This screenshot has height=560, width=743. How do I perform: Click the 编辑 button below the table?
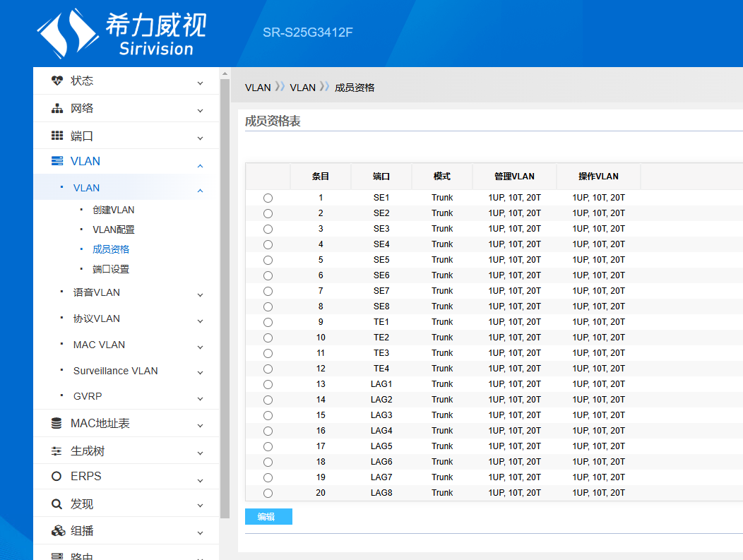click(x=268, y=517)
